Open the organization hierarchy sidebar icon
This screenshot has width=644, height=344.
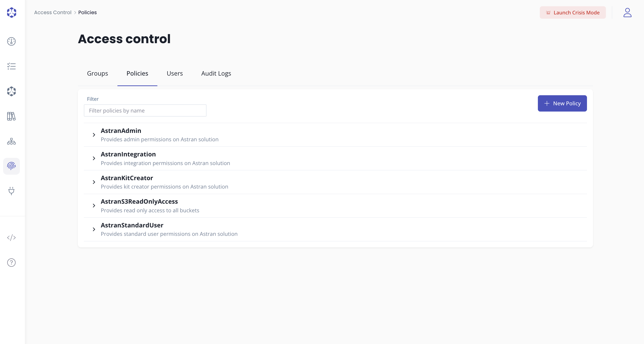(11, 141)
